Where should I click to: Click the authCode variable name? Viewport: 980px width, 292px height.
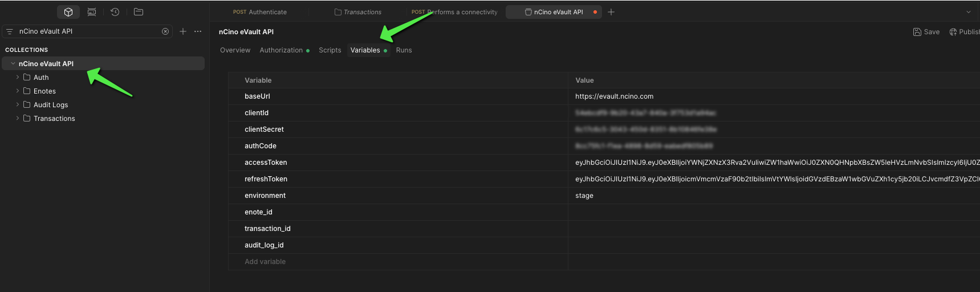pos(261,146)
